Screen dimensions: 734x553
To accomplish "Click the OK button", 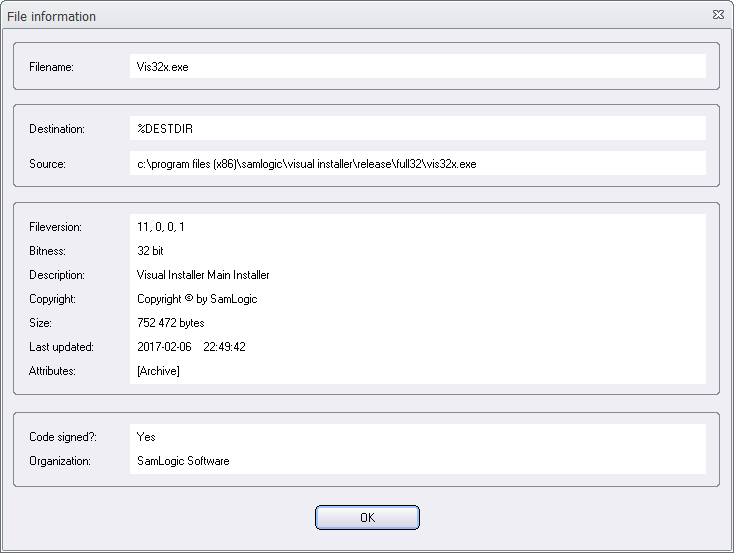I will (x=367, y=517).
